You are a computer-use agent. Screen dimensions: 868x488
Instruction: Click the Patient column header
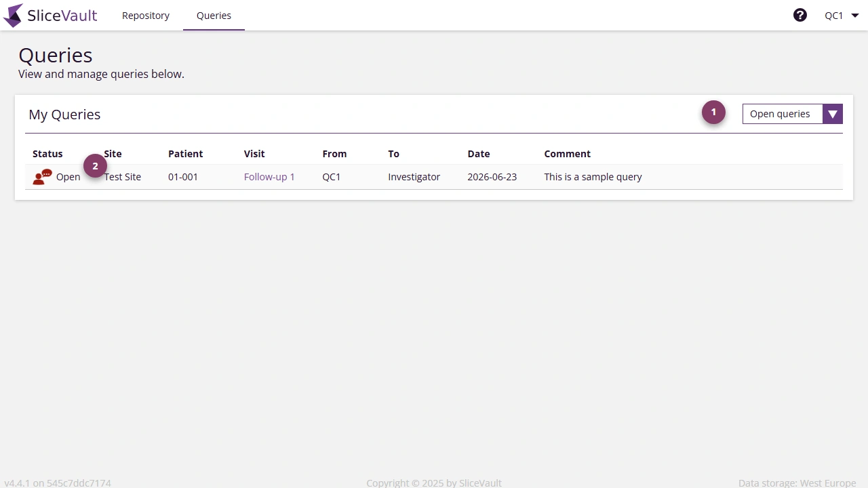tap(186, 154)
